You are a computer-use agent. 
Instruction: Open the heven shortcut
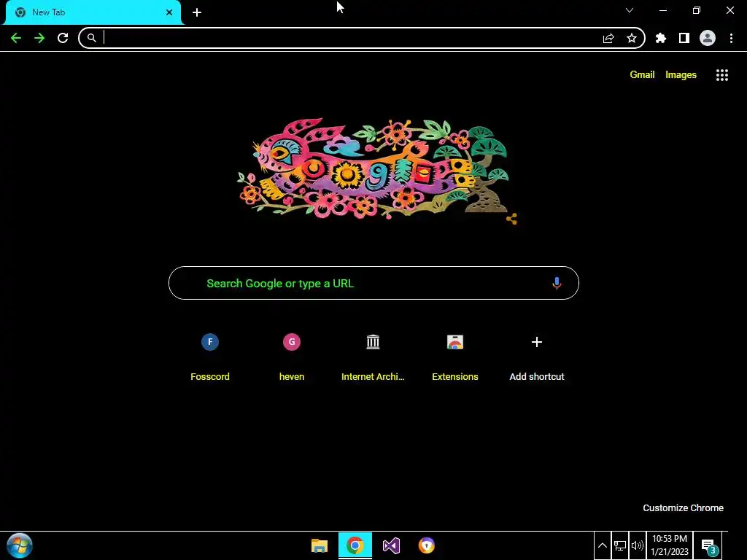click(x=292, y=357)
